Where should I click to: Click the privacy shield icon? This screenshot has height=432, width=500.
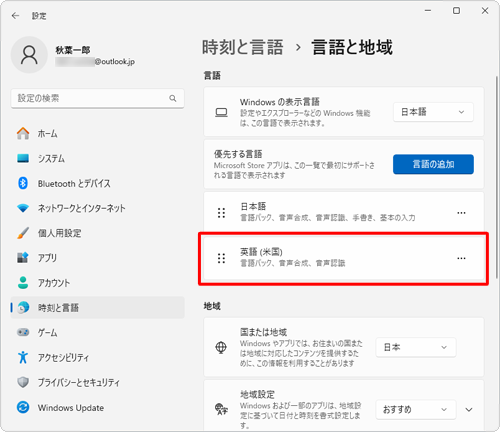click(23, 382)
